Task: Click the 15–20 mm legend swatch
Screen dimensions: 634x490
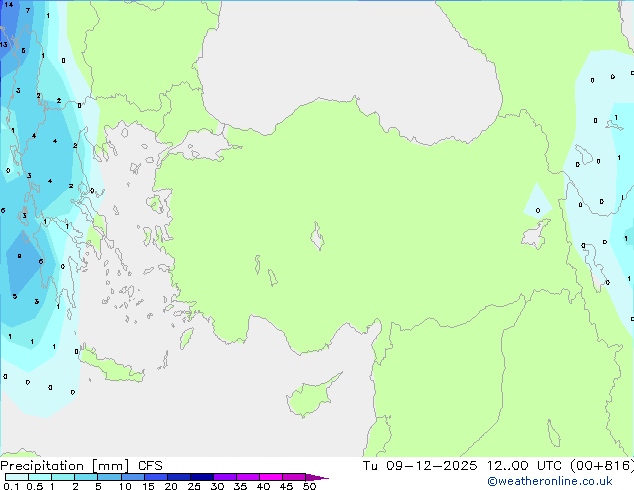Action: point(156,477)
